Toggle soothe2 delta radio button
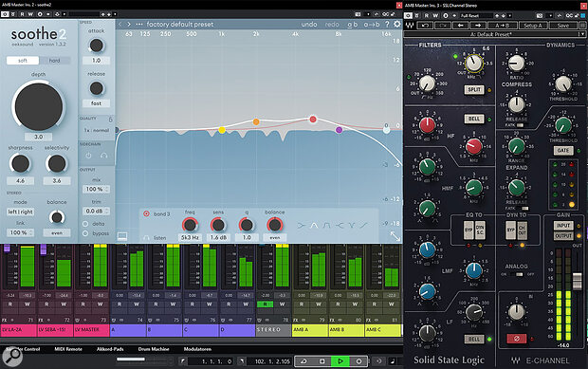The image size is (588, 369). pos(85,224)
